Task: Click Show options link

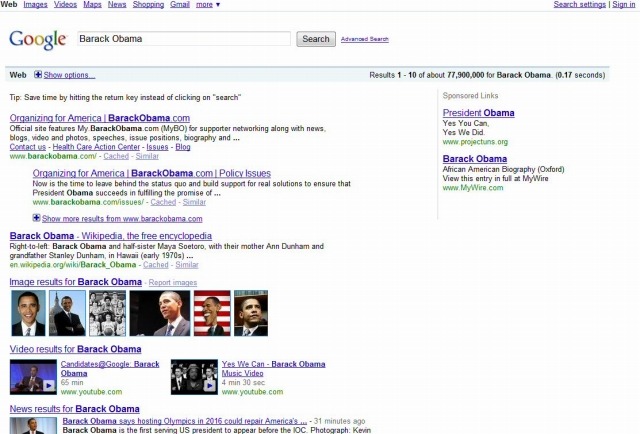Action: point(69,75)
